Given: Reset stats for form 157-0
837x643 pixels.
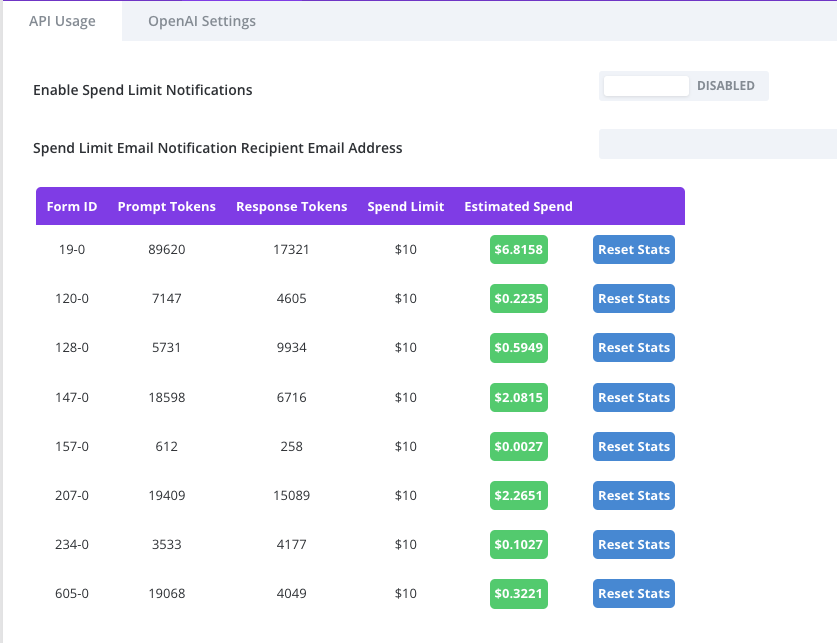Looking at the screenshot, I should click(x=633, y=446).
